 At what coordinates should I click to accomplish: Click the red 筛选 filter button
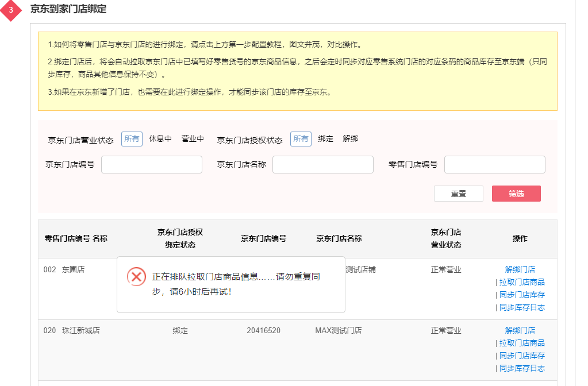click(x=516, y=194)
